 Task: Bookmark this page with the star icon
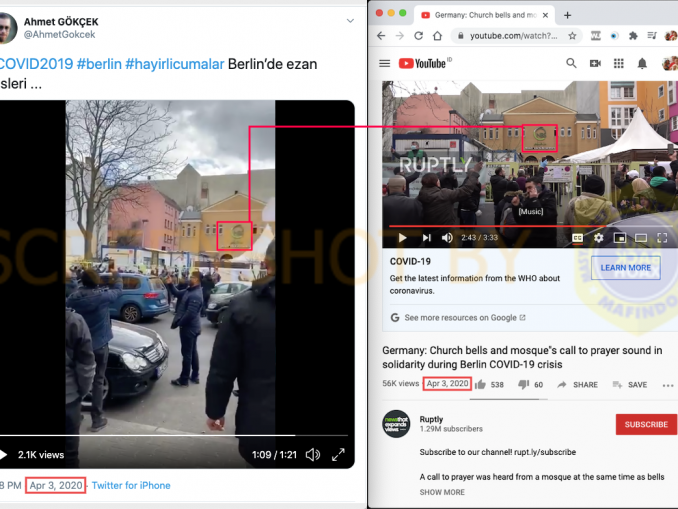[572, 36]
